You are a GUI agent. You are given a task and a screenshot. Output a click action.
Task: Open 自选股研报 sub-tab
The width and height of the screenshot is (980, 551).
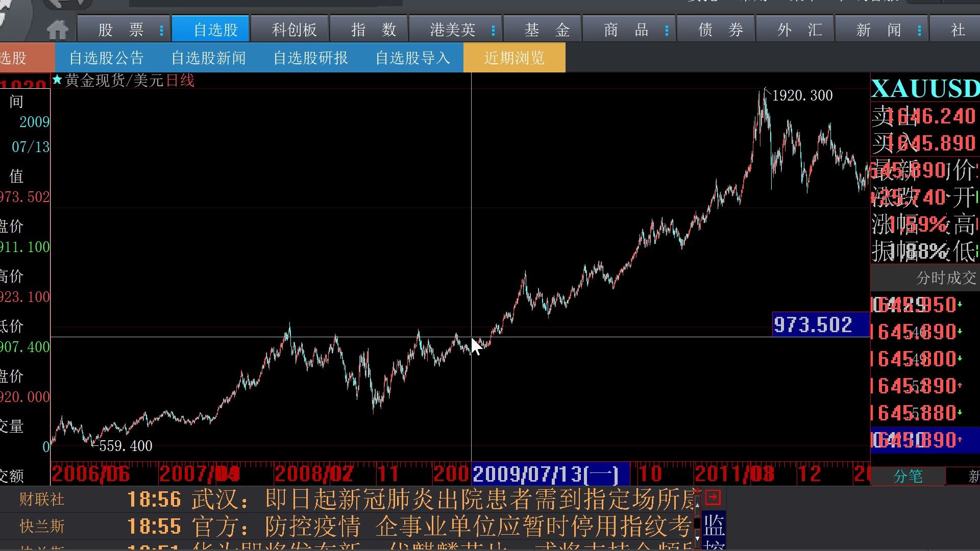pyautogui.click(x=310, y=58)
